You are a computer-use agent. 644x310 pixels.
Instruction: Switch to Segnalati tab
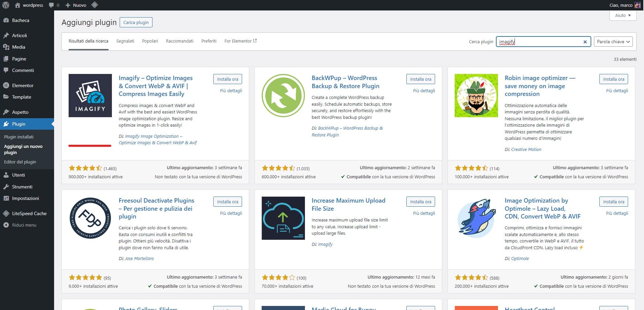point(125,41)
